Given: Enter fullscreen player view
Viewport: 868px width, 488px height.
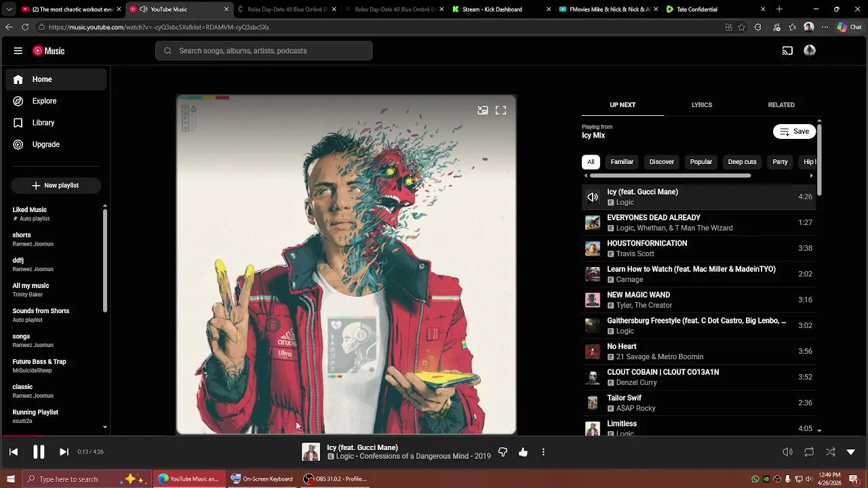Looking at the screenshot, I should point(501,110).
